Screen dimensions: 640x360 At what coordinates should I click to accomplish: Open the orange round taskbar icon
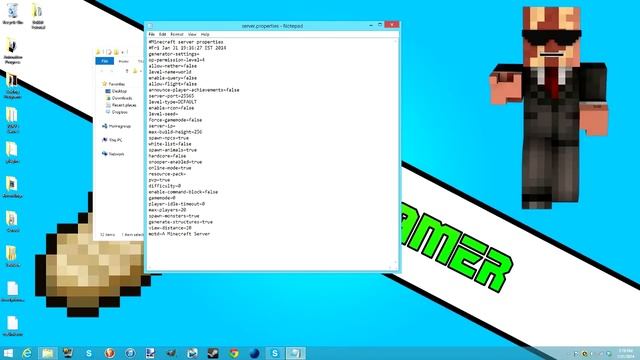pyautogui.click(x=109, y=353)
